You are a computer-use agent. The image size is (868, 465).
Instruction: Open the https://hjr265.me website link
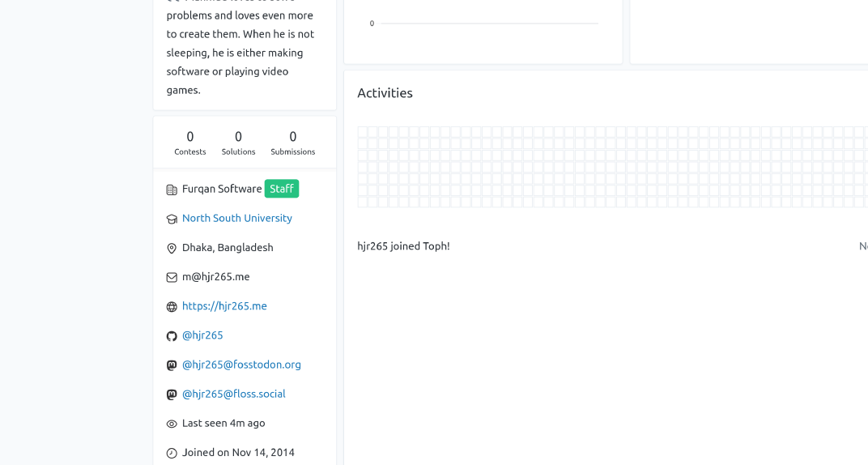(x=224, y=306)
